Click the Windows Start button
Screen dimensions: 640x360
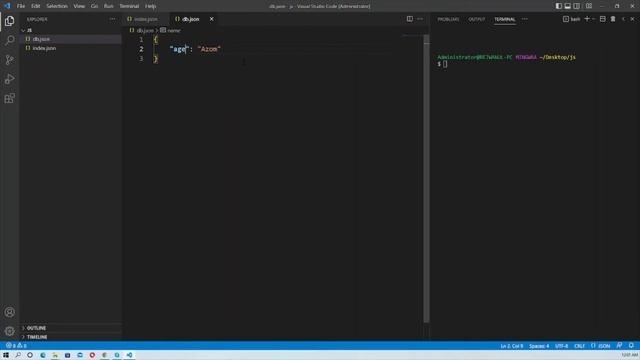(6, 355)
